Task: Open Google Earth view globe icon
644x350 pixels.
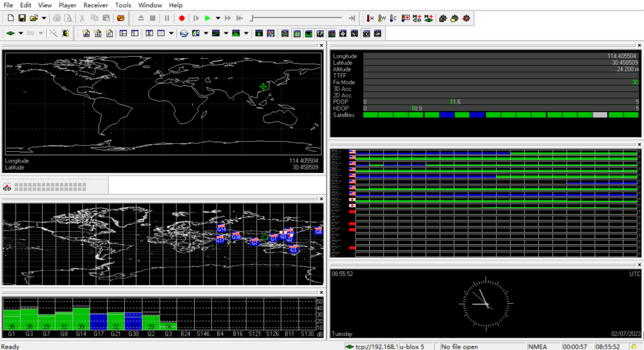Action: click(x=184, y=33)
